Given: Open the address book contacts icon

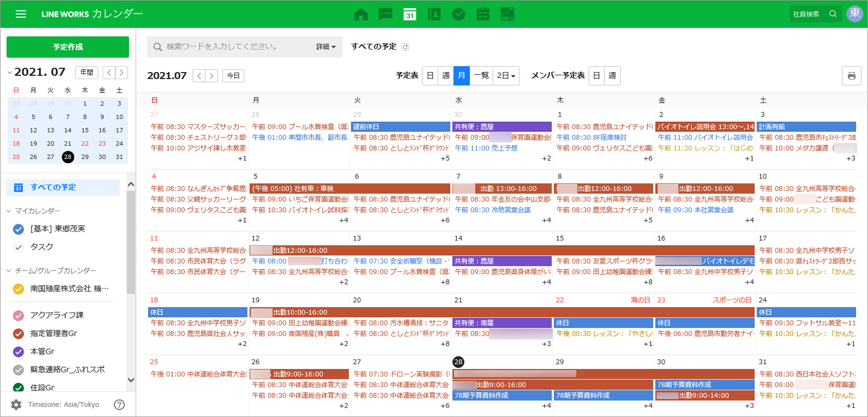Looking at the screenshot, I should pyautogui.click(x=434, y=14).
